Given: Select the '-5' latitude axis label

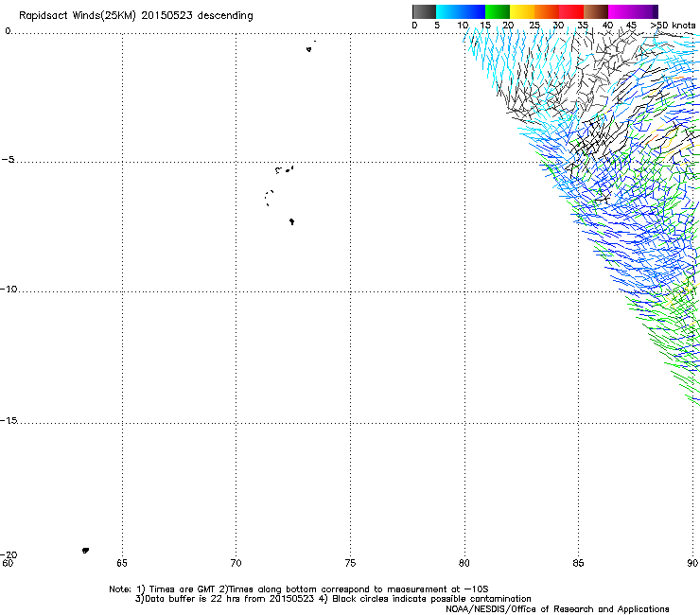Looking at the screenshot, I should 9,160.
